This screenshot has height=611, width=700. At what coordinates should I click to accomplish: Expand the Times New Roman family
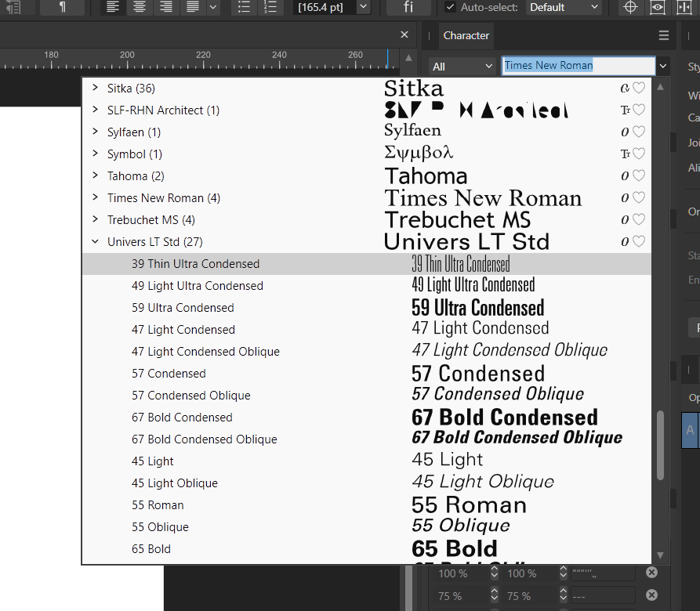[95, 197]
